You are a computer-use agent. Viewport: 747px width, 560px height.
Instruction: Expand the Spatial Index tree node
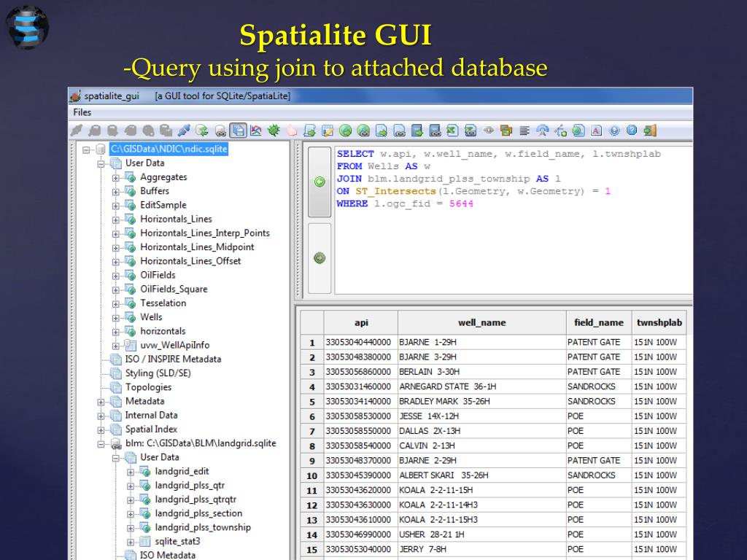(101, 430)
